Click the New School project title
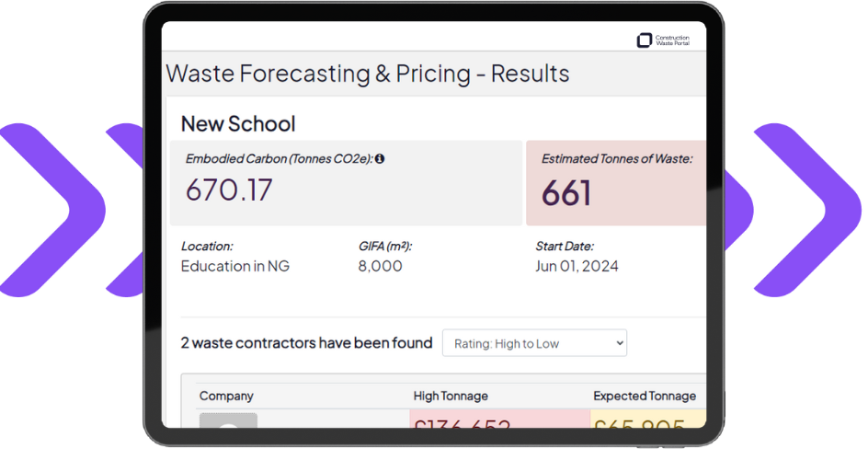868x449 pixels. click(x=238, y=123)
